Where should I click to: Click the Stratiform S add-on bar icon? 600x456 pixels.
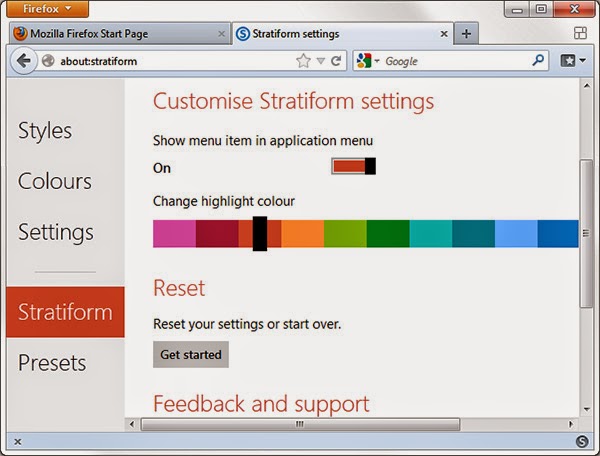pyautogui.click(x=582, y=441)
